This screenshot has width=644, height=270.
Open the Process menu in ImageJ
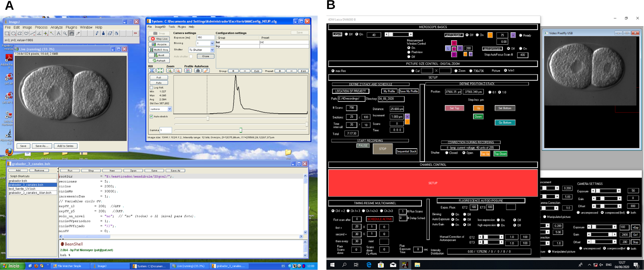41,27
